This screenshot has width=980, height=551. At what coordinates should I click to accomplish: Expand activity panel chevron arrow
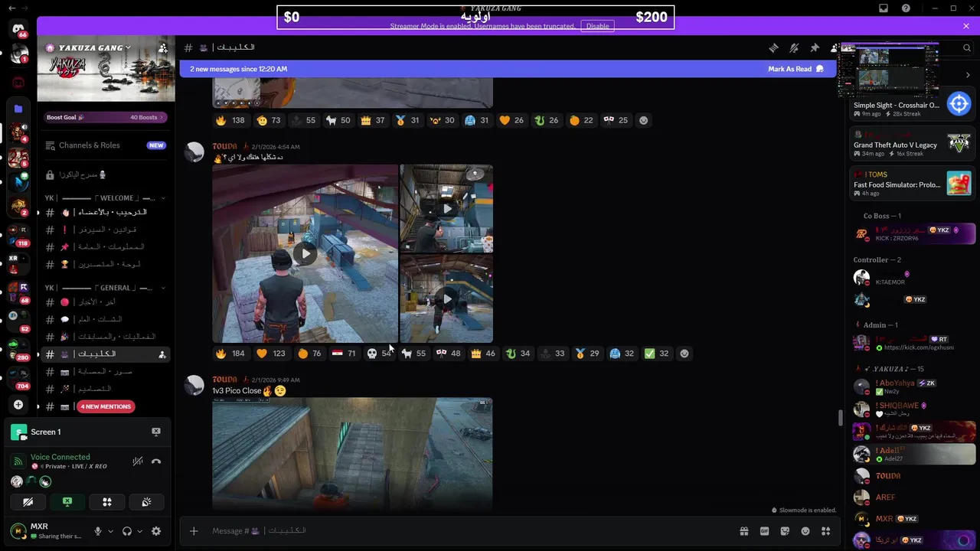click(x=967, y=75)
